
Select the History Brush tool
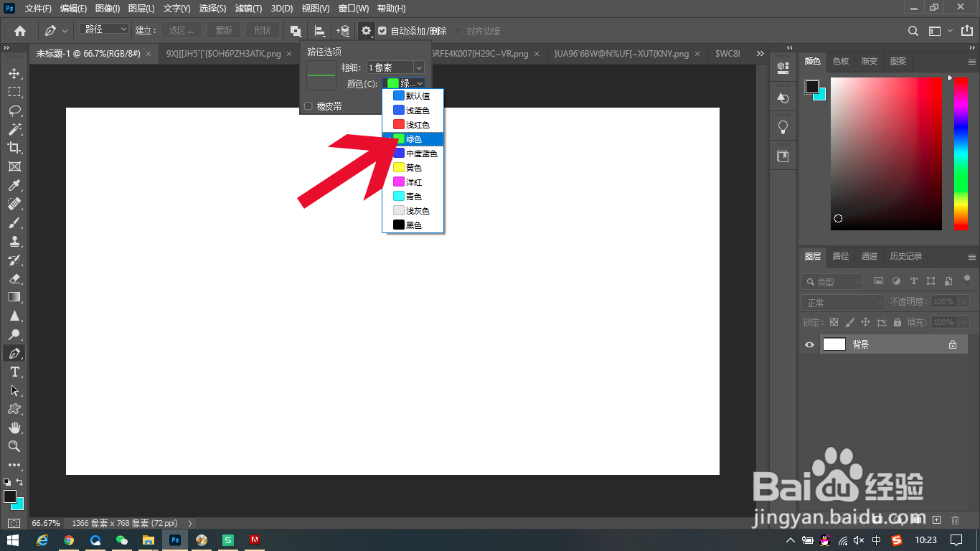pyautogui.click(x=14, y=260)
